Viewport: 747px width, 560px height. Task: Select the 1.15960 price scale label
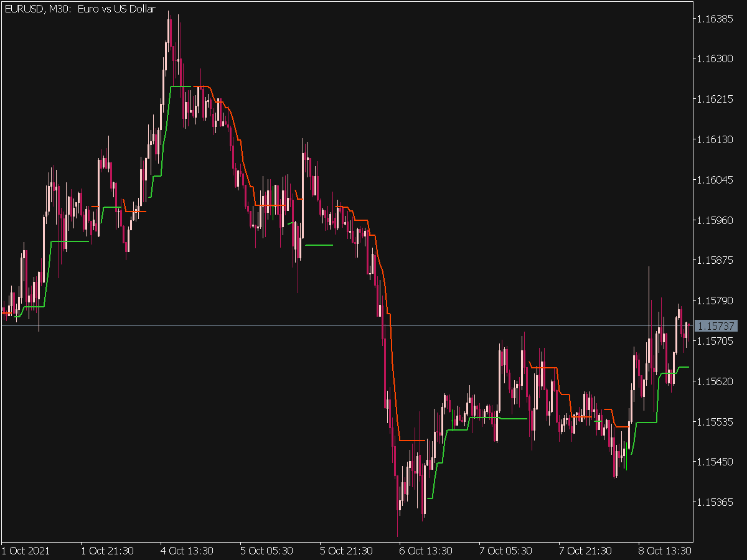pos(717,220)
